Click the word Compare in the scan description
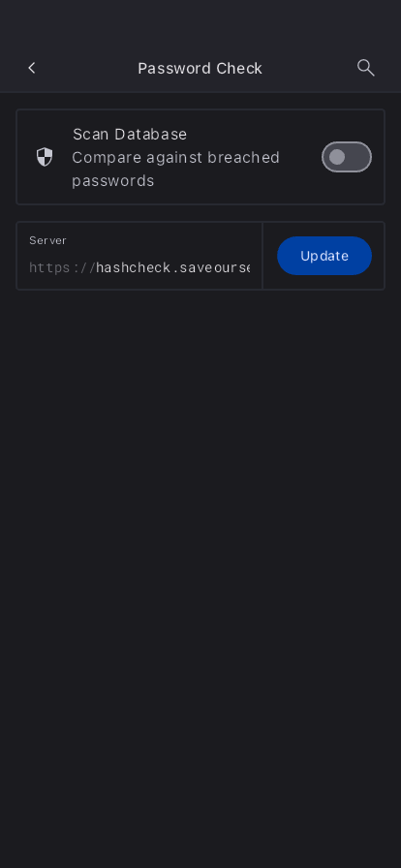Image resolution: width=401 pixels, height=868 pixels. pos(107,158)
